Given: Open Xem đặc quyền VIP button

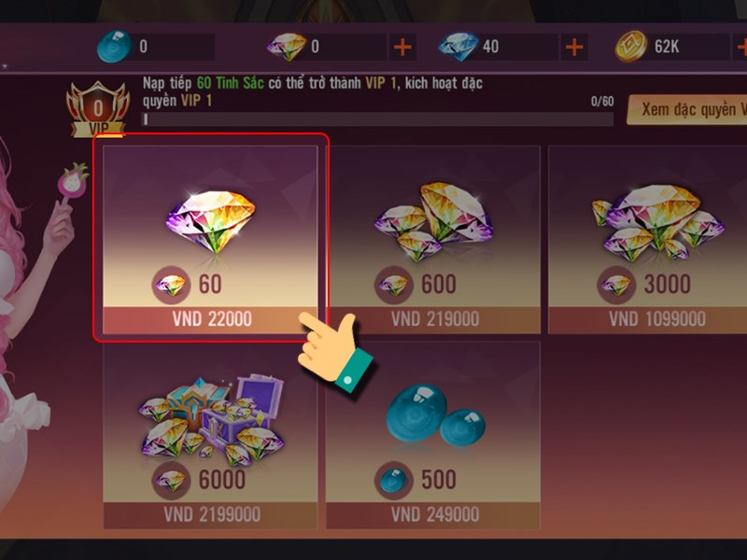Looking at the screenshot, I should [x=687, y=109].
